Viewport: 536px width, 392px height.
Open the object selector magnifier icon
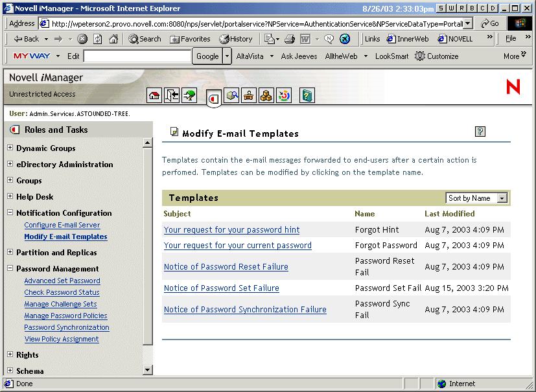(232, 95)
